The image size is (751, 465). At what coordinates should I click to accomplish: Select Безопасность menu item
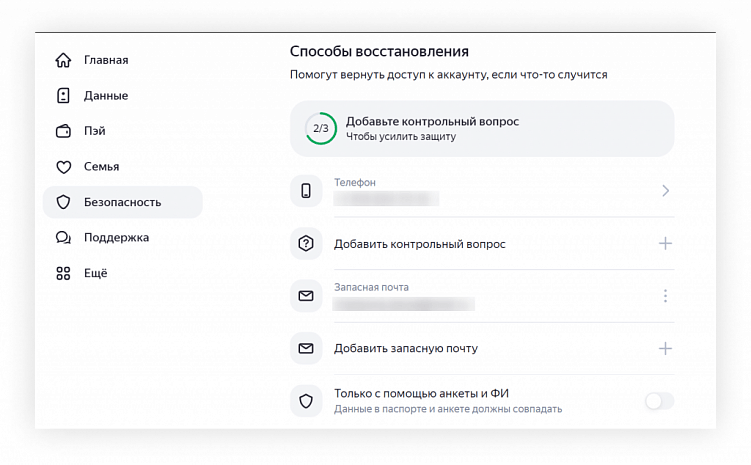point(123,202)
